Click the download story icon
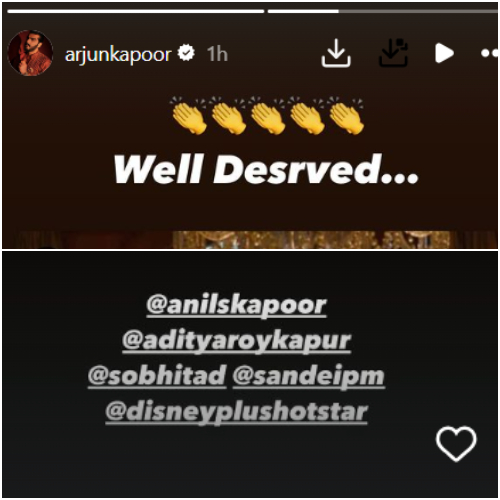The height and width of the screenshot is (500, 500). [x=336, y=53]
